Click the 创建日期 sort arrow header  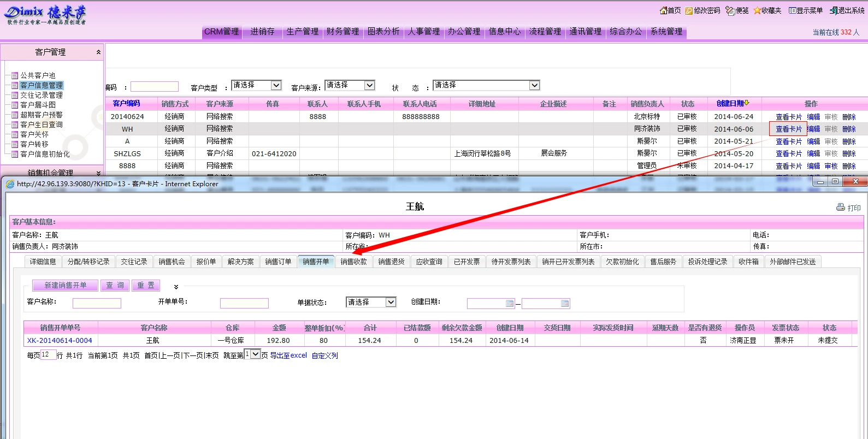click(733, 103)
